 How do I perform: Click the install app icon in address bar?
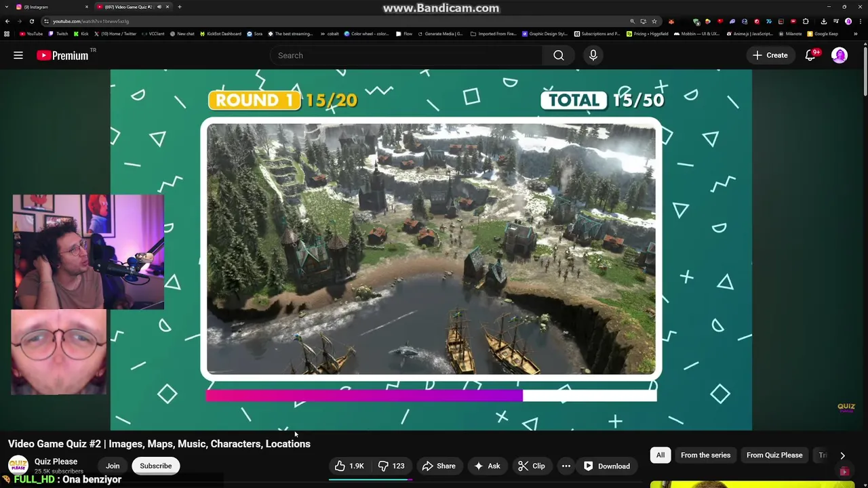point(644,21)
